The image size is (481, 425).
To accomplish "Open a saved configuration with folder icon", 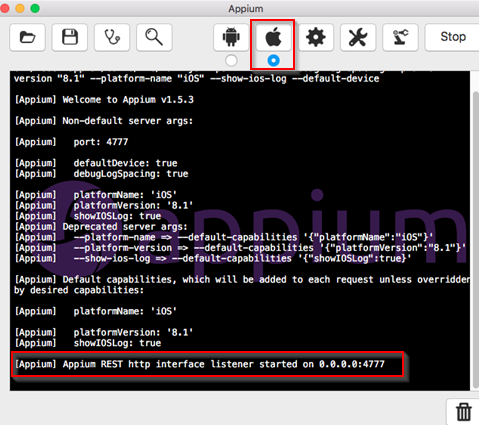I will coord(27,37).
